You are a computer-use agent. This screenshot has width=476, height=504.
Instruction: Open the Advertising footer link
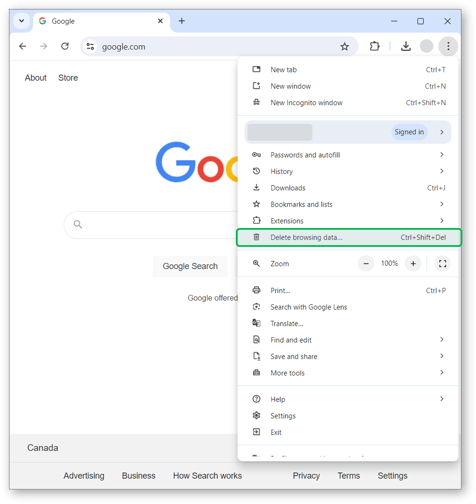click(84, 476)
